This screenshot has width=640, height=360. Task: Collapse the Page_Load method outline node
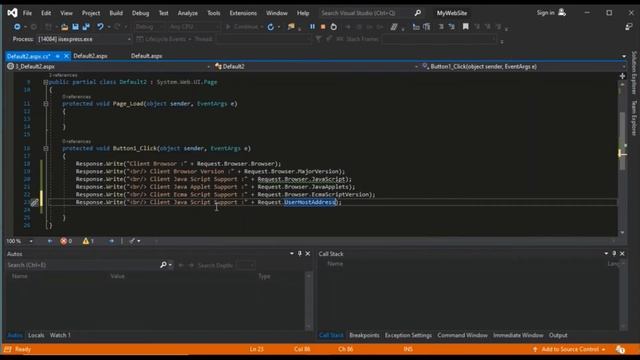click(x=46, y=104)
